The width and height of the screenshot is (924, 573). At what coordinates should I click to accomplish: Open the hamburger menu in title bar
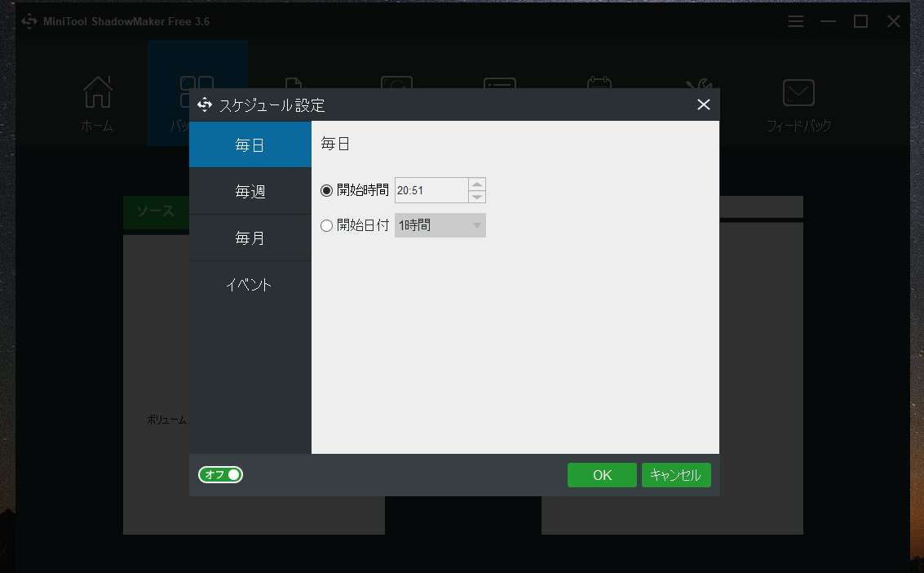[795, 21]
